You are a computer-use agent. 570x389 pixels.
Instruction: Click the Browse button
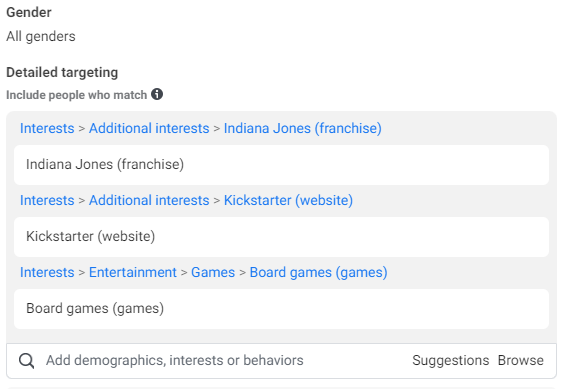point(521,360)
